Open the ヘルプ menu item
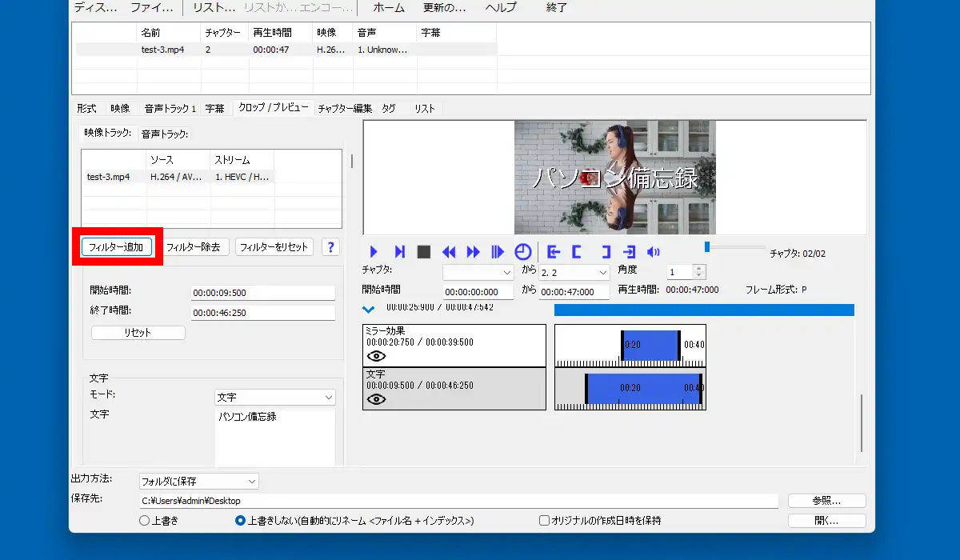The width and height of the screenshot is (960, 560). coord(501,8)
